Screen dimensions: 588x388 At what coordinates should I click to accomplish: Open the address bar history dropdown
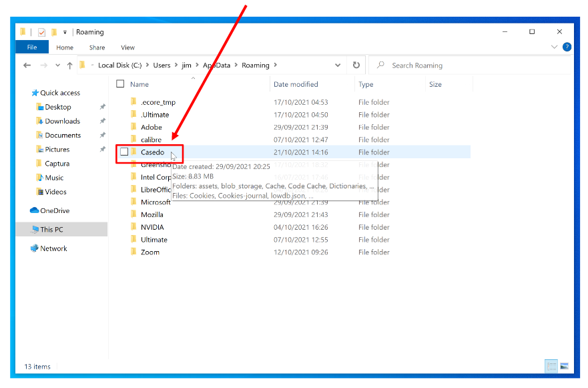pyautogui.click(x=338, y=65)
